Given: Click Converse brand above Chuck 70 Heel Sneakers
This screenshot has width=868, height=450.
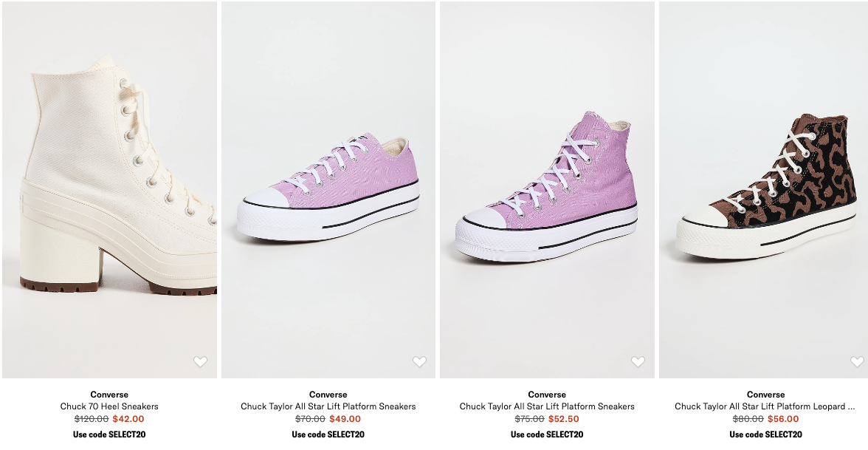Looking at the screenshot, I should [109, 395].
